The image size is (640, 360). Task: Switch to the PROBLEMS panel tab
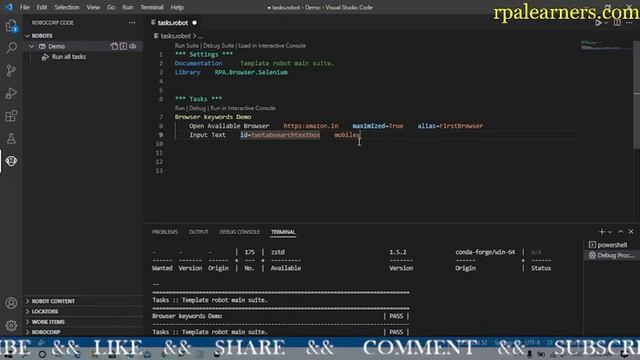tap(165, 232)
